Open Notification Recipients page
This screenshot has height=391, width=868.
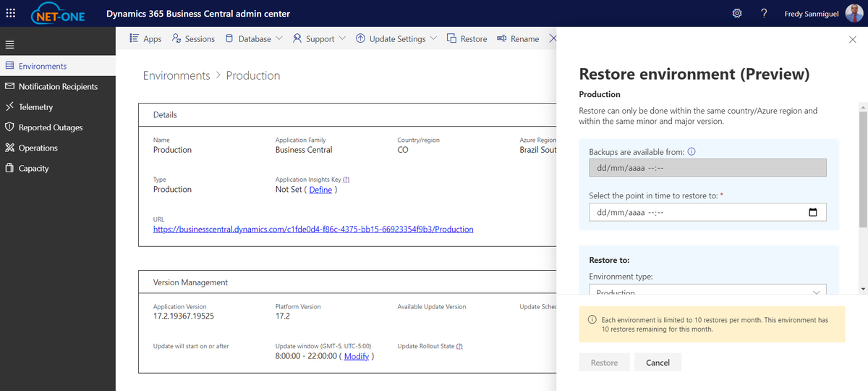[58, 86]
